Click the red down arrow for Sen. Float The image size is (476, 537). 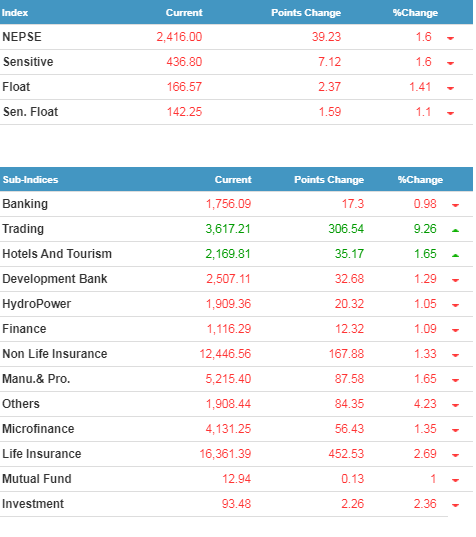click(x=450, y=113)
